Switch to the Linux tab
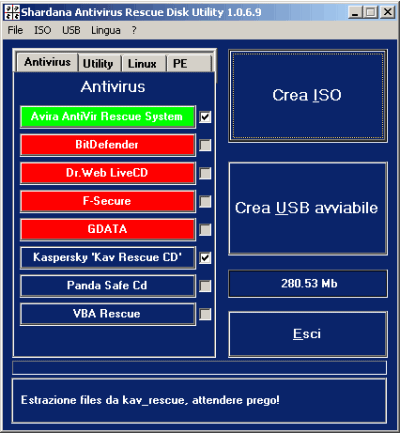 pyautogui.click(x=143, y=64)
